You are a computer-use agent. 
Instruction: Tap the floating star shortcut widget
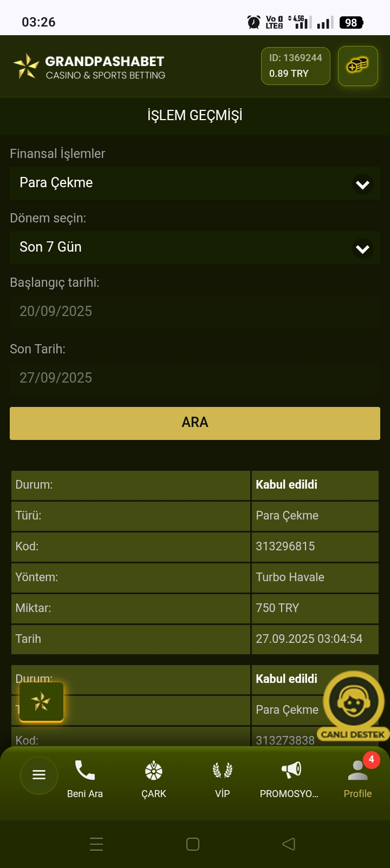(41, 702)
